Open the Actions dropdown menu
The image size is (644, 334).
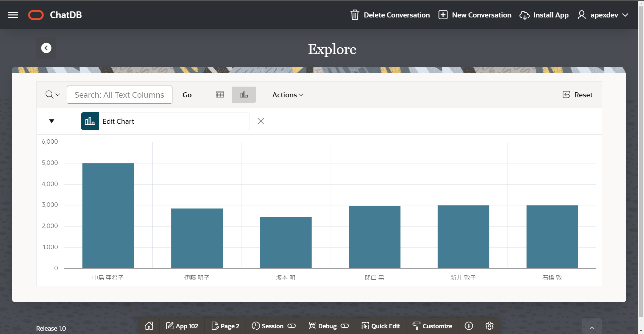pyautogui.click(x=288, y=95)
